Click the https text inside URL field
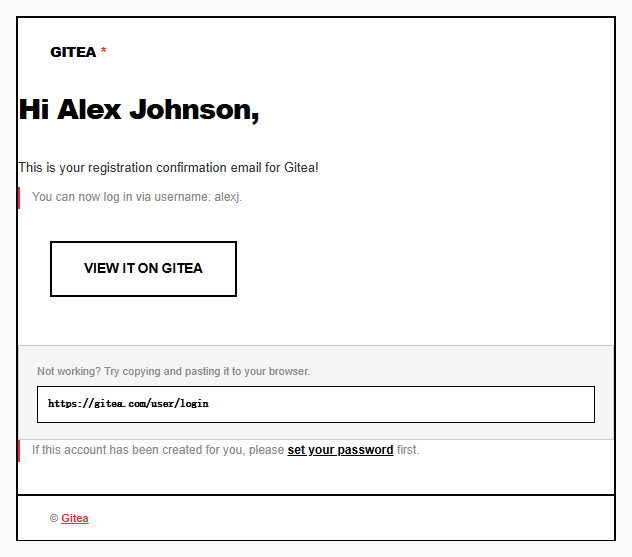 [64, 403]
